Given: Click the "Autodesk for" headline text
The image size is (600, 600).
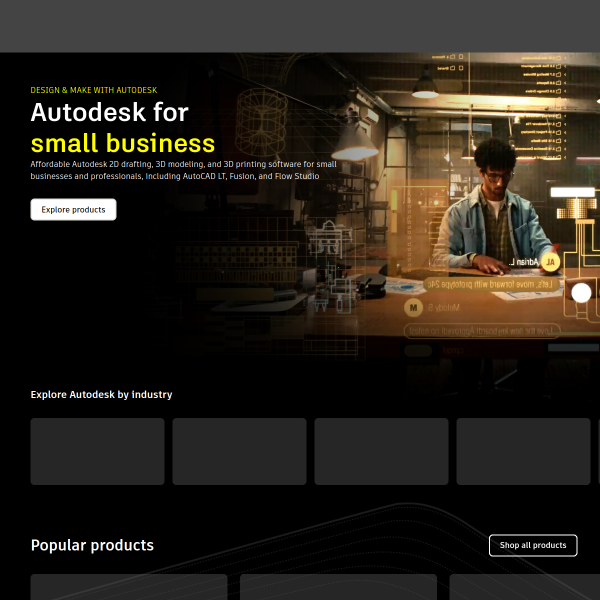Looking at the screenshot, I should point(109,112).
